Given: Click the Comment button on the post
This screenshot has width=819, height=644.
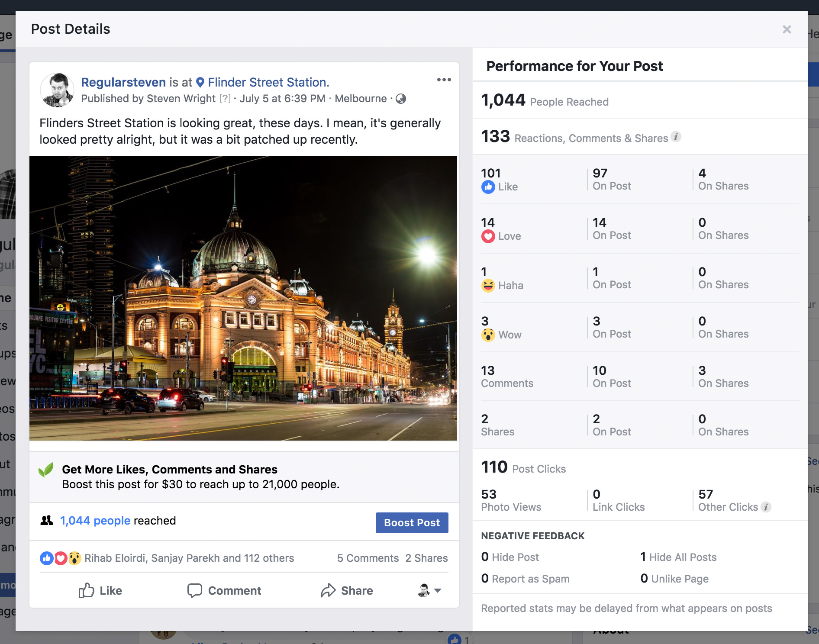Looking at the screenshot, I should (x=224, y=591).
